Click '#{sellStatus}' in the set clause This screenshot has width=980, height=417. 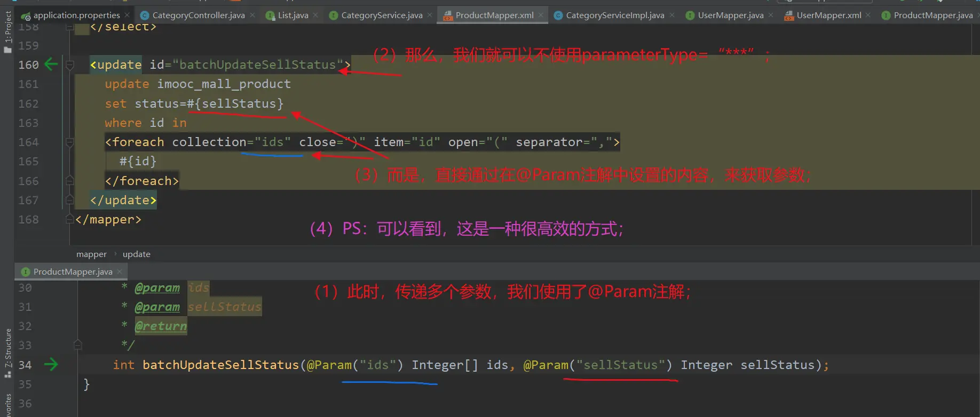pyautogui.click(x=235, y=103)
